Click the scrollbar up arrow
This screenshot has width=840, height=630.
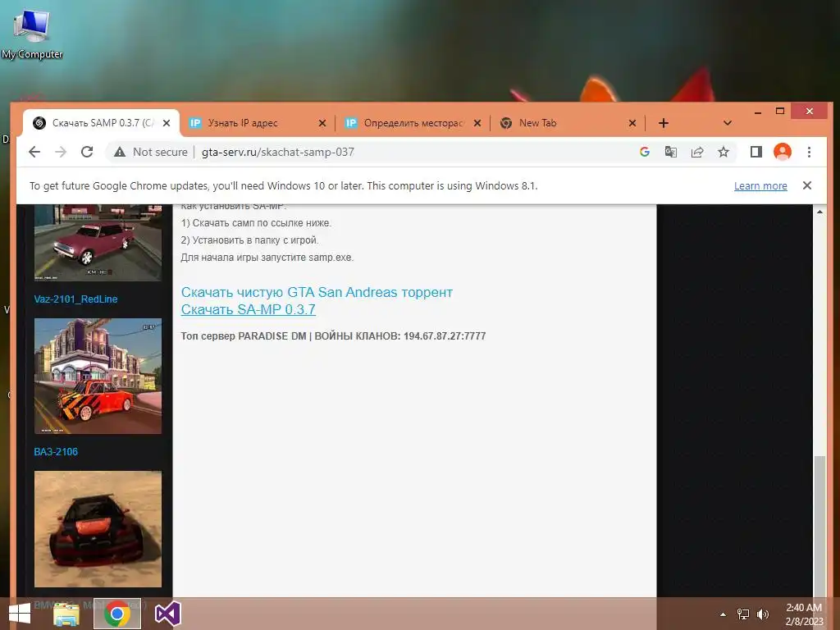pyautogui.click(x=819, y=212)
